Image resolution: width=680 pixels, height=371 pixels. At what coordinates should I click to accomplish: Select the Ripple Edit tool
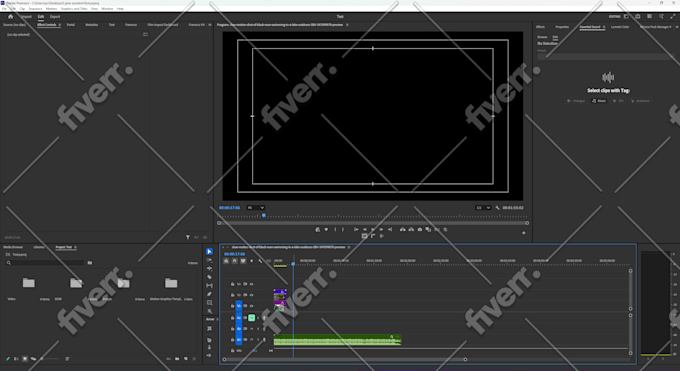(x=209, y=269)
